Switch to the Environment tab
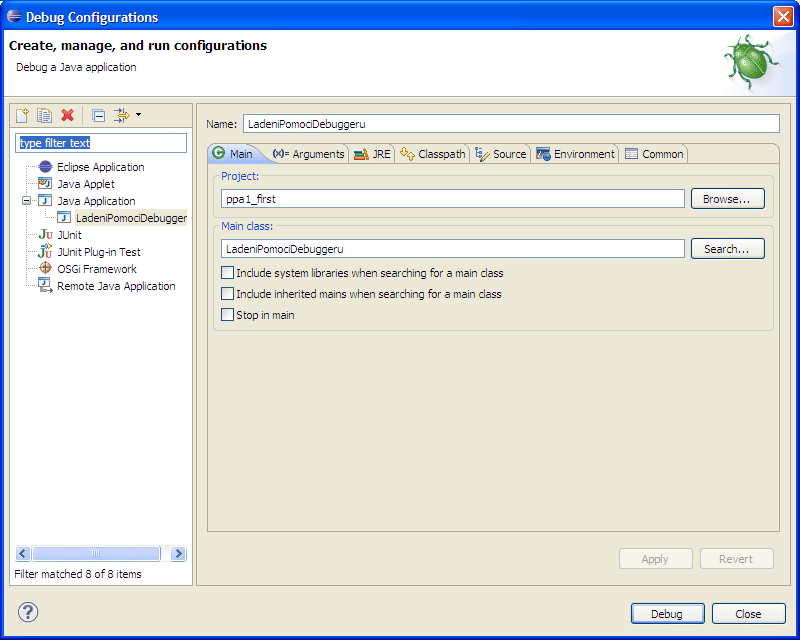 tap(575, 154)
